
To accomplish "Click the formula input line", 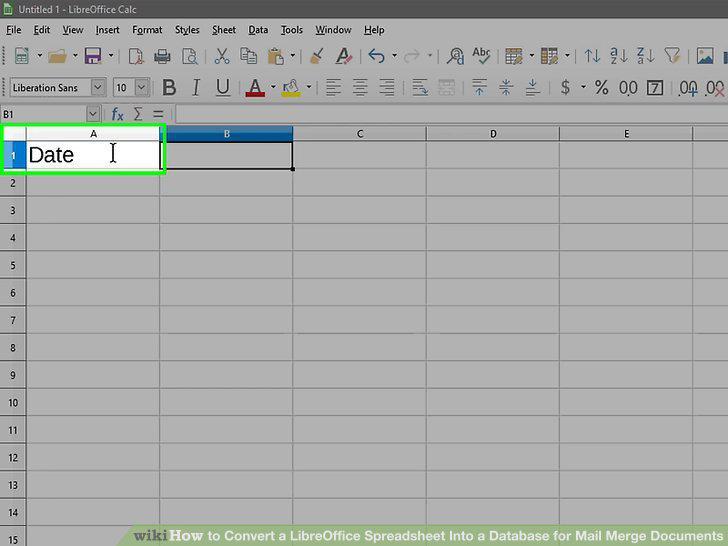I will point(451,114).
